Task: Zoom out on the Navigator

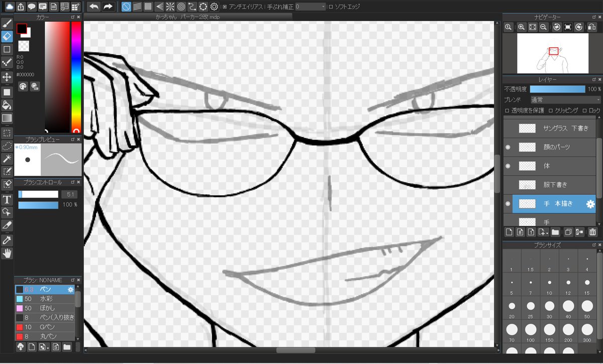Action: point(543,27)
